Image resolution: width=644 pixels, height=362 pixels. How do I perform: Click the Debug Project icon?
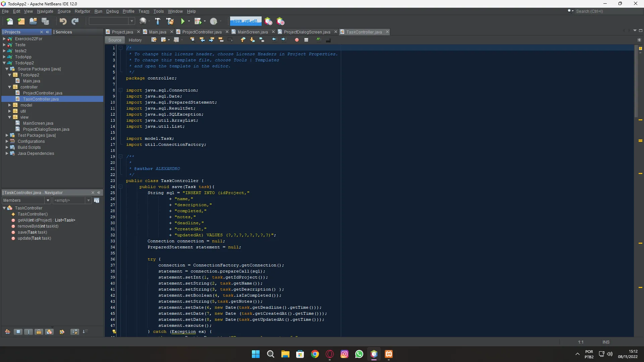[198, 21]
